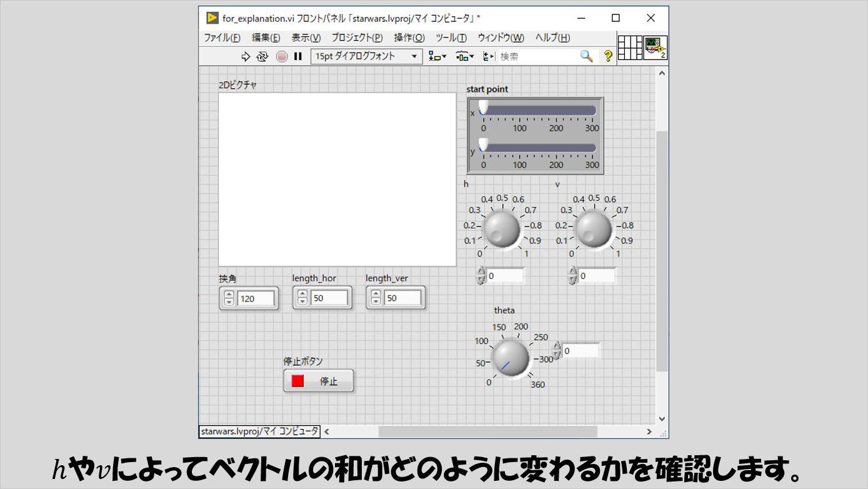Open the ファイル(F) menu
Screen dimensions: 868x489
(x=222, y=38)
